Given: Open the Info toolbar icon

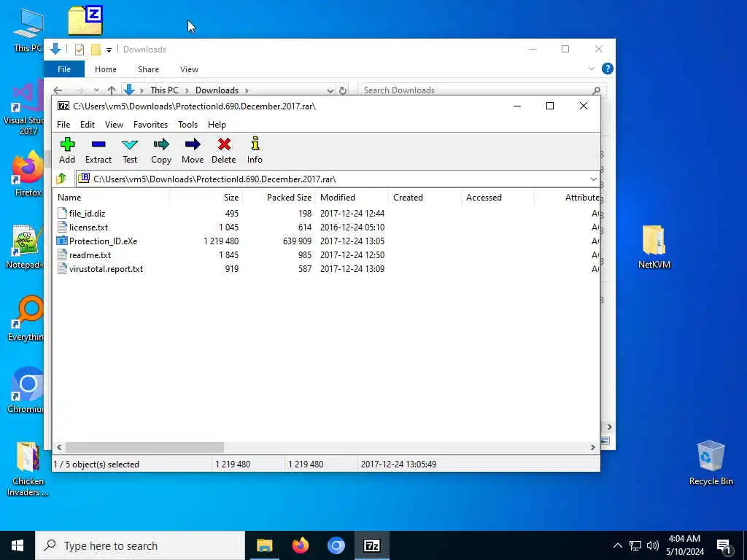Looking at the screenshot, I should coord(255,150).
